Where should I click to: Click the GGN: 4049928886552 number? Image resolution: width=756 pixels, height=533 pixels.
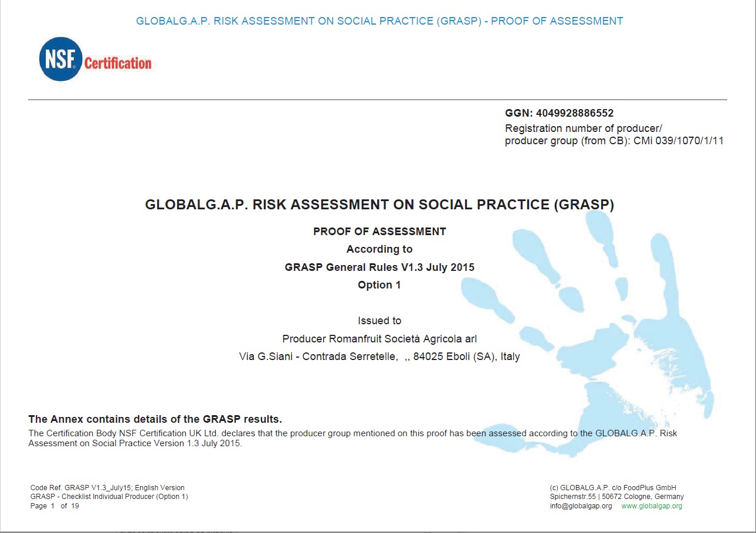pyautogui.click(x=559, y=114)
